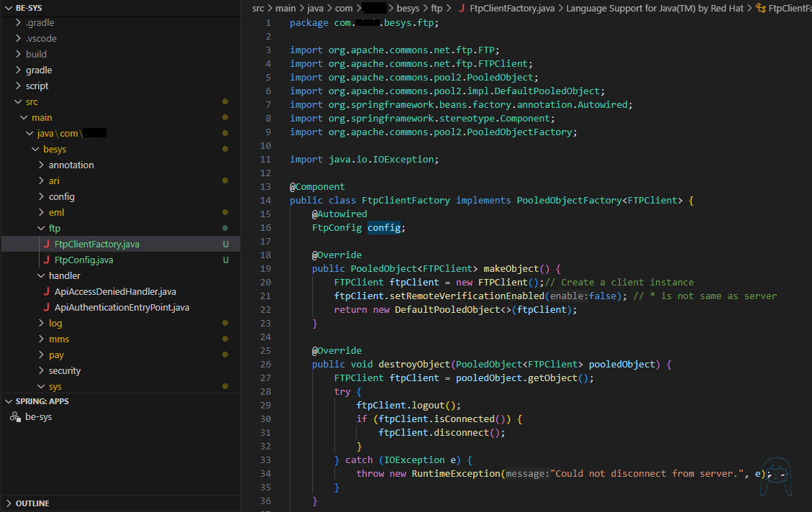Open ApiAuthenticationEntryPoint.java file
This screenshot has height=512, width=812.
coord(122,308)
